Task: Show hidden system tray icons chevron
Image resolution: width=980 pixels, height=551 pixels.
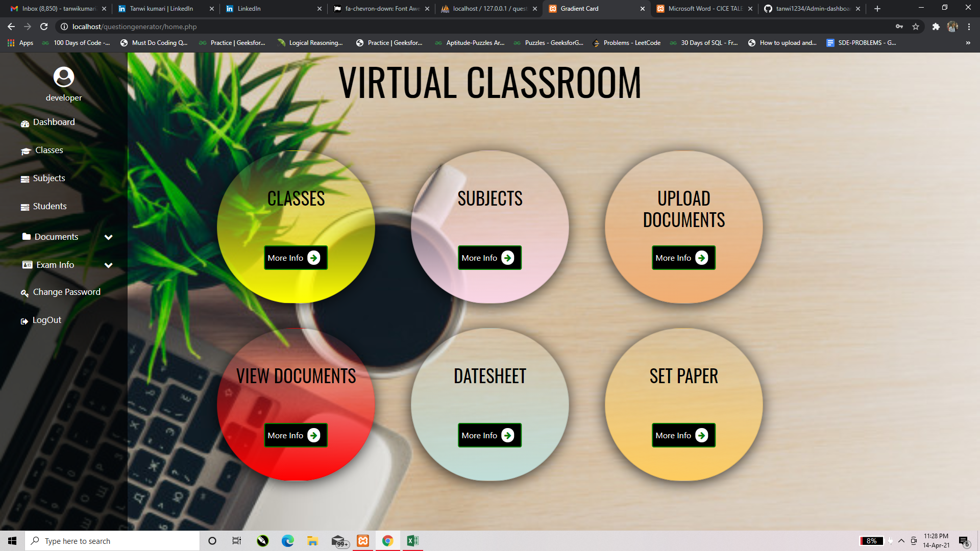Action: pos(901,541)
